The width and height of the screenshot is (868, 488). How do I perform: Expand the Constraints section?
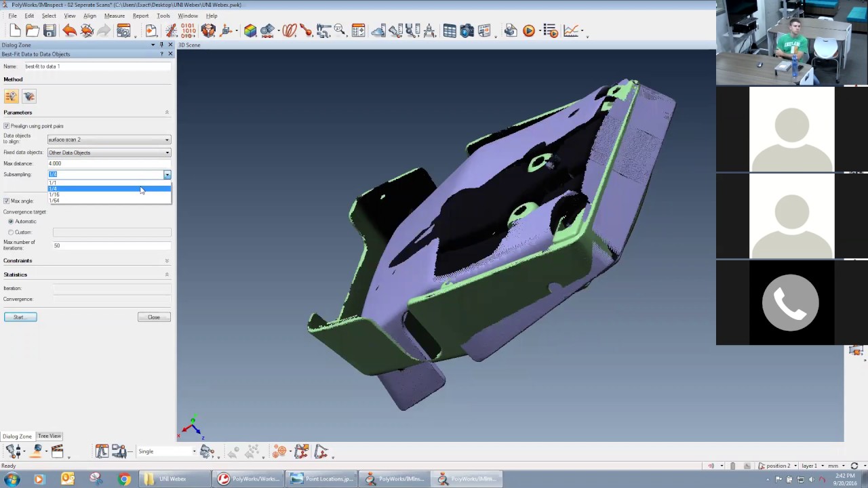pyautogui.click(x=167, y=261)
